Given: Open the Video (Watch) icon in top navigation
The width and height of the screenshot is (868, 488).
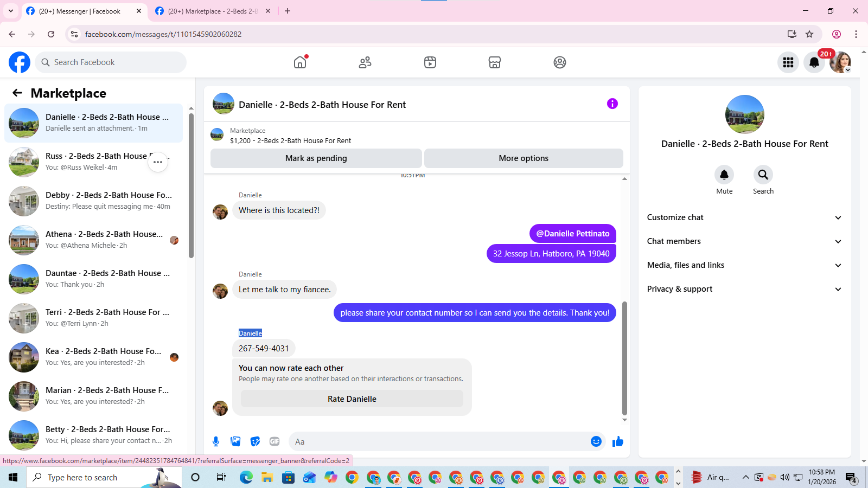Looking at the screenshot, I should pyautogui.click(x=430, y=62).
